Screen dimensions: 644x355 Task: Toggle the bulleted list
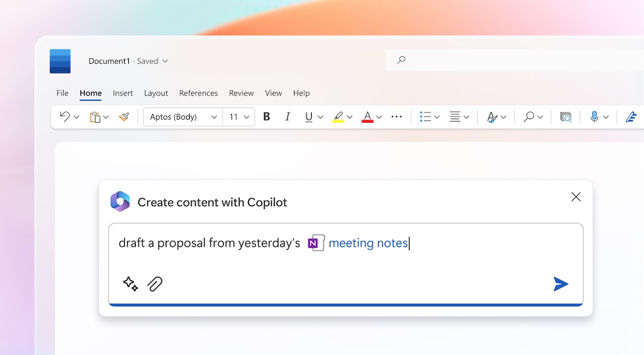[x=425, y=116]
